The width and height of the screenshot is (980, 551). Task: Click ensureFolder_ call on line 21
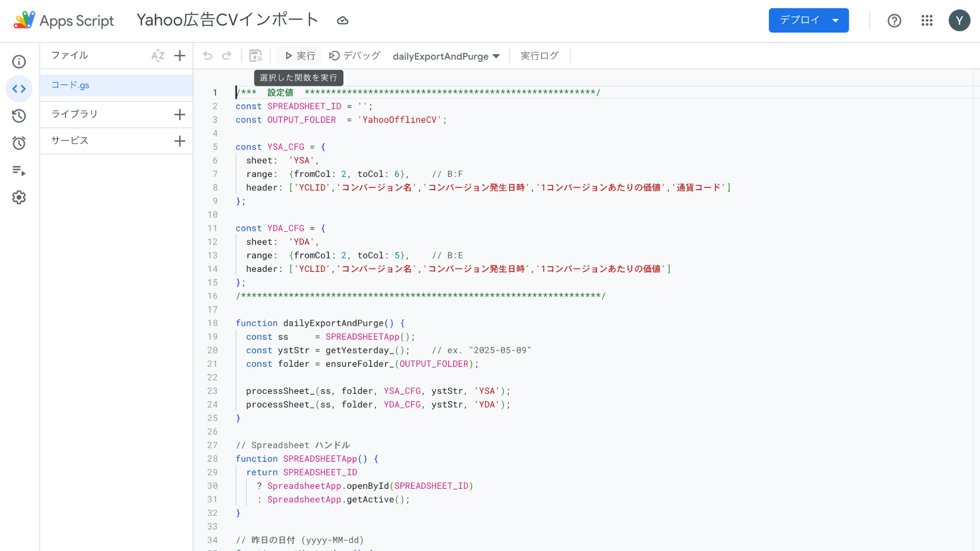click(x=360, y=364)
